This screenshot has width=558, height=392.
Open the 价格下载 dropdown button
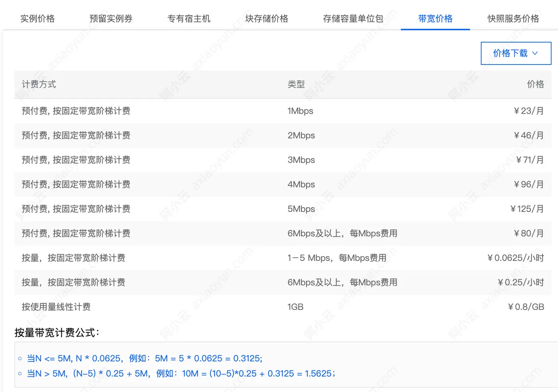(516, 53)
